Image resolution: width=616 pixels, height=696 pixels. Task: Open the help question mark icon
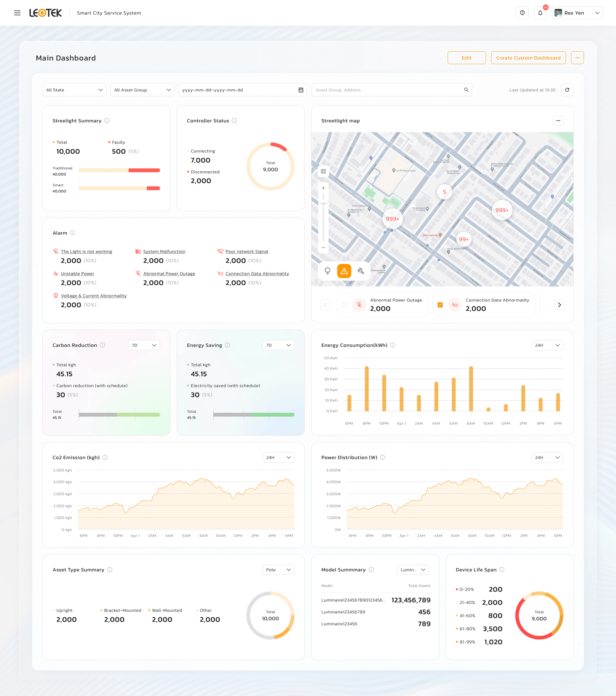522,13
